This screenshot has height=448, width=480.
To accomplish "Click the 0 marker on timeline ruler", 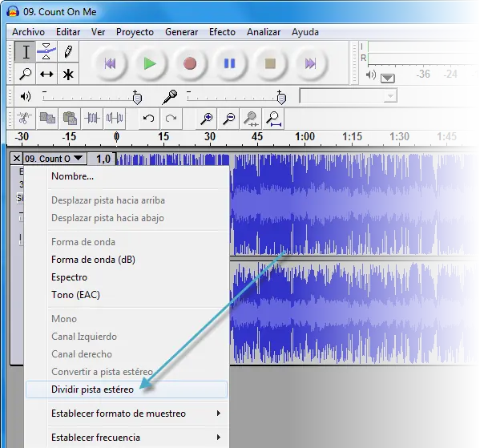I will (x=116, y=136).
